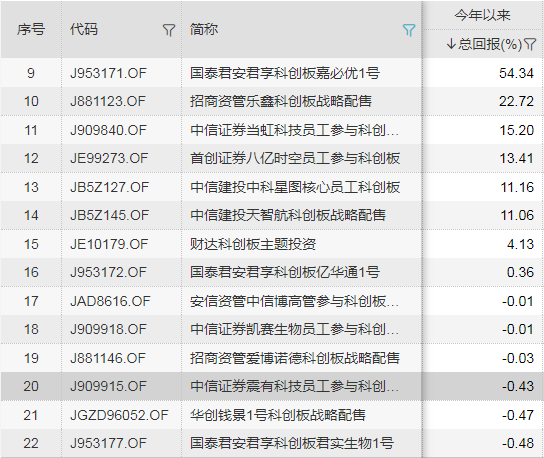544x458 pixels.
Task: Open fund 招商资管爱博诺德科创板战略配售
Action: click(x=295, y=358)
